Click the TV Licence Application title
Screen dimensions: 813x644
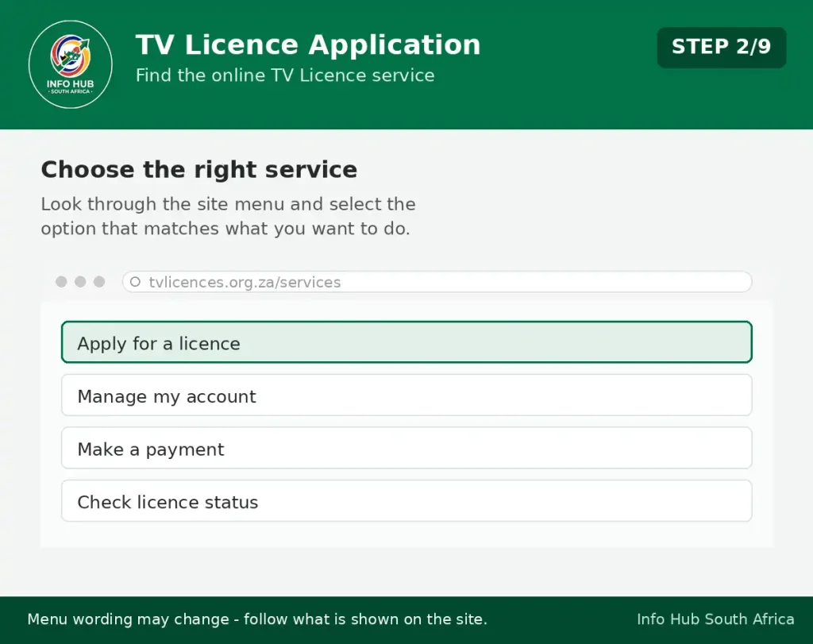point(308,44)
